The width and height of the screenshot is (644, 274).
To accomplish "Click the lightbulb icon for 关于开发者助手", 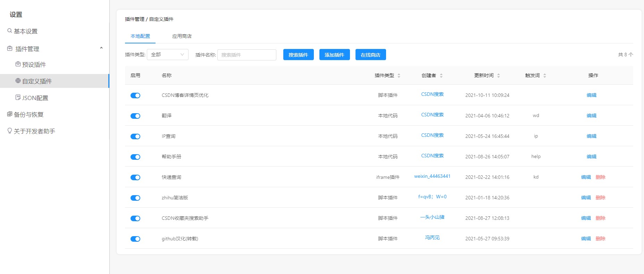I will pyautogui.click(x=10, y=131).
